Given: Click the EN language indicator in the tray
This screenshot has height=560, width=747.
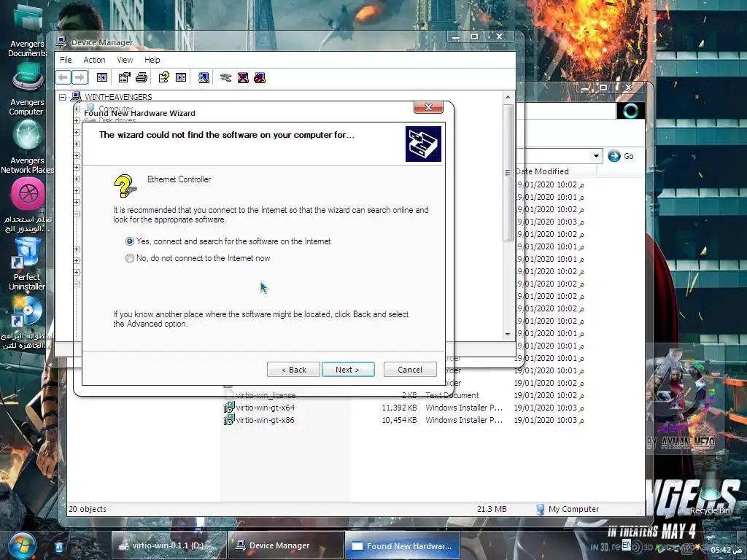Looking at the screenshot, I should [x=626, y=544].
